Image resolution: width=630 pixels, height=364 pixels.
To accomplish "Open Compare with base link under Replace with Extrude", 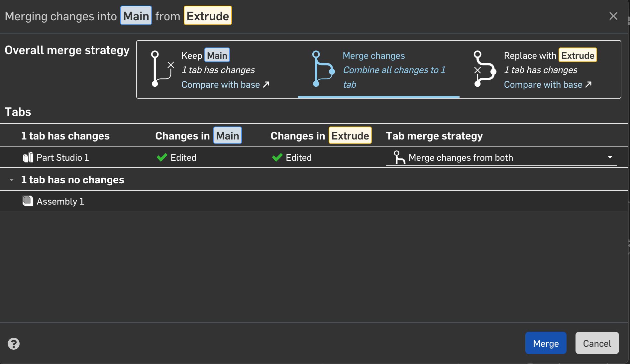I will [548, 85].
